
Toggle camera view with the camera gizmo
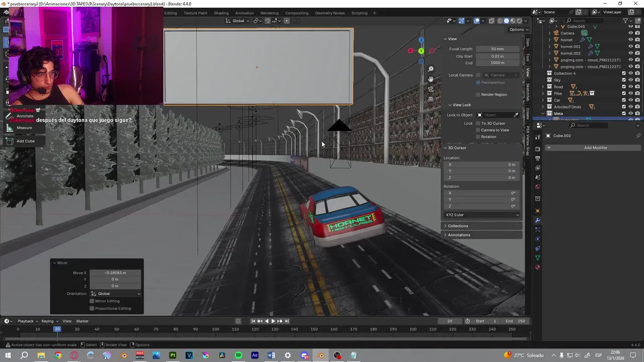431,89
